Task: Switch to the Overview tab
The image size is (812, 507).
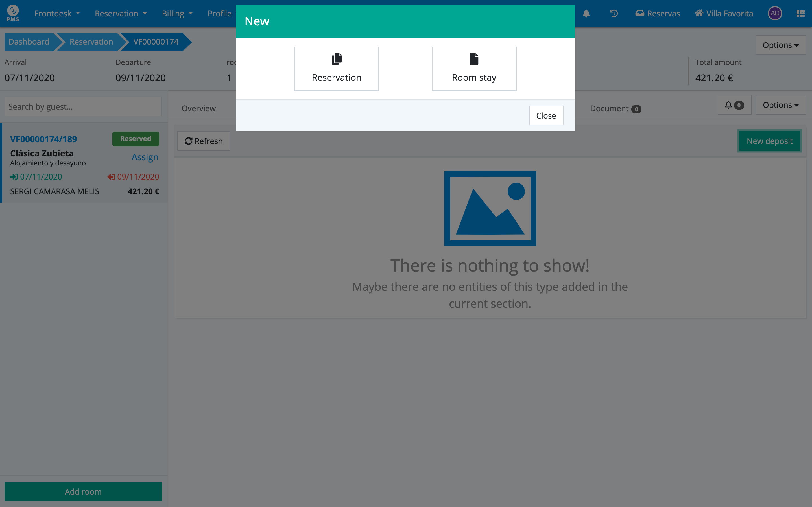Action: 198,108
